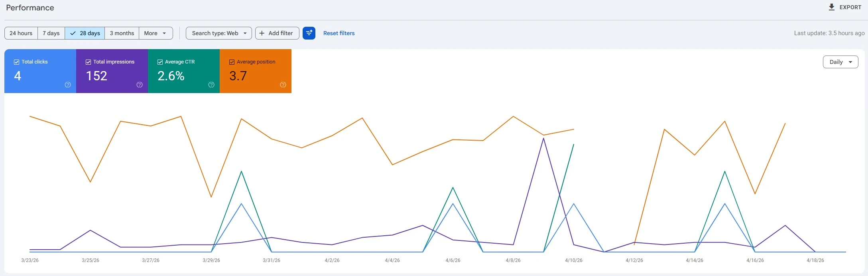
Task: Select the 3 months date range
Action: pos(122,33)
